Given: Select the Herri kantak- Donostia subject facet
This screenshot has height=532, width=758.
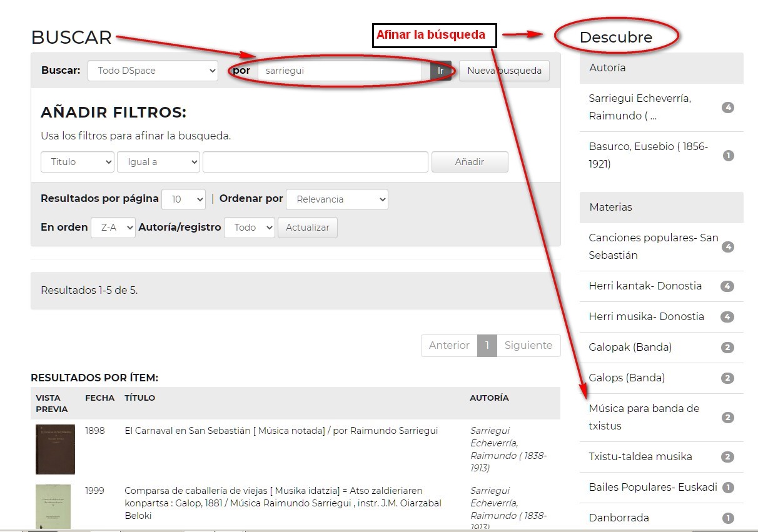Looking at the screenshot, I should click(x=645, y=286).
